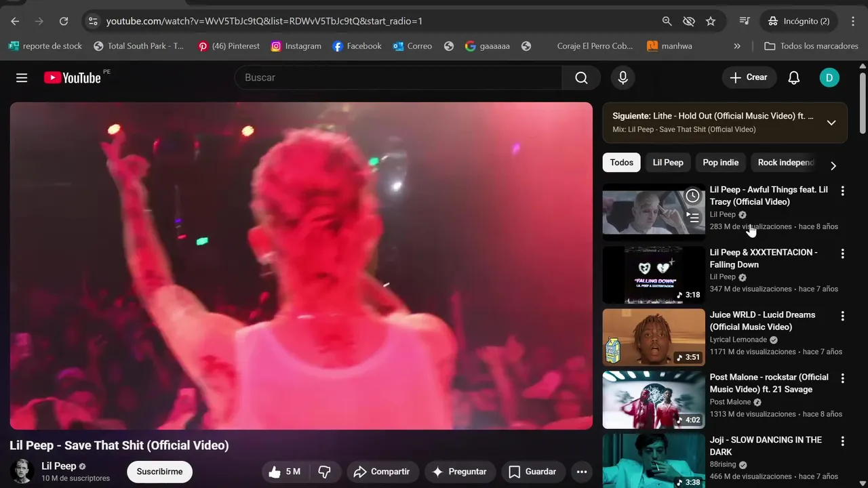Go back with browser back arrow

pyautogui.click(x=15, y=21)
